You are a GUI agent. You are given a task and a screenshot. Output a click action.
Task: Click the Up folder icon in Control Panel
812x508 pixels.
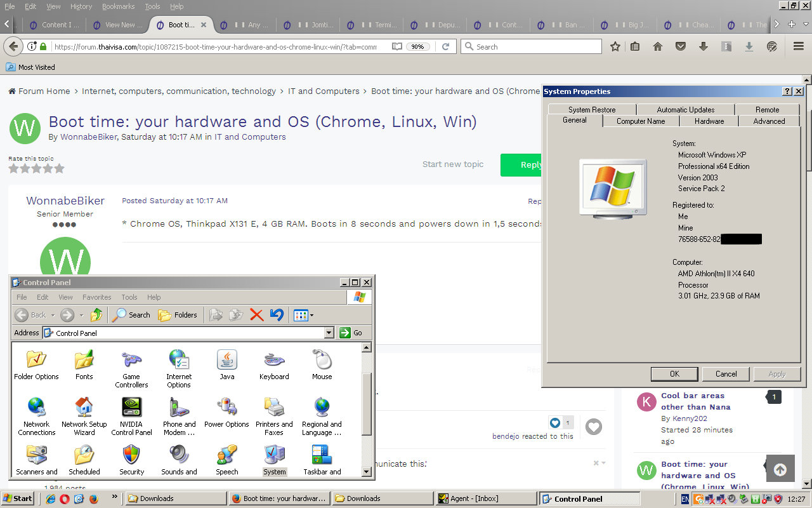click(96, 314)
